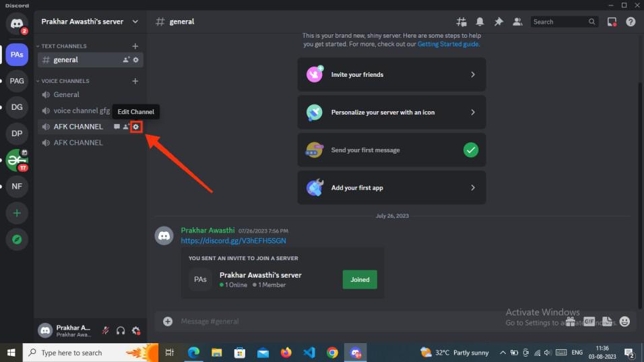Open Prakhar Awasthi's server dropdown menu
This screenshot has width=644, height=362.
click(90, 22)
